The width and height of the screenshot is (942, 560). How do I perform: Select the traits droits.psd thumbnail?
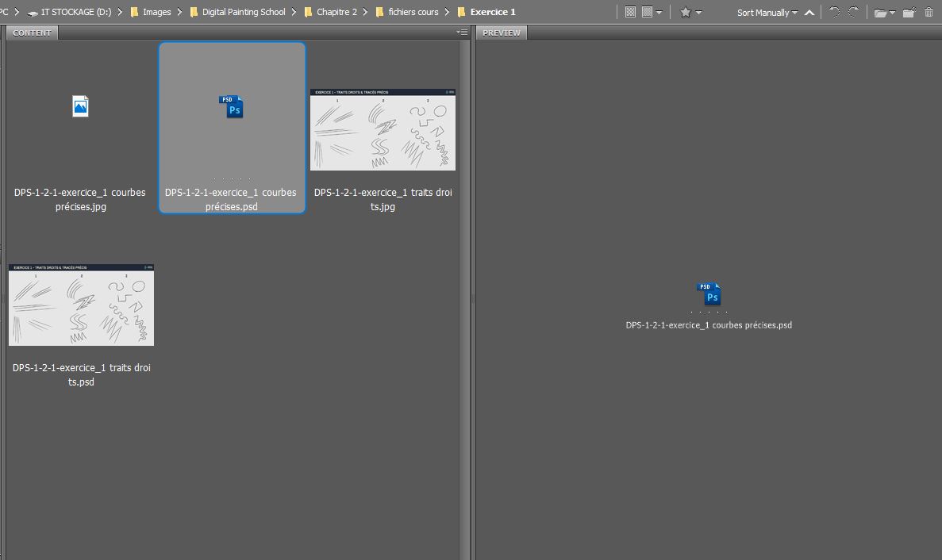(x=81, y=305)
